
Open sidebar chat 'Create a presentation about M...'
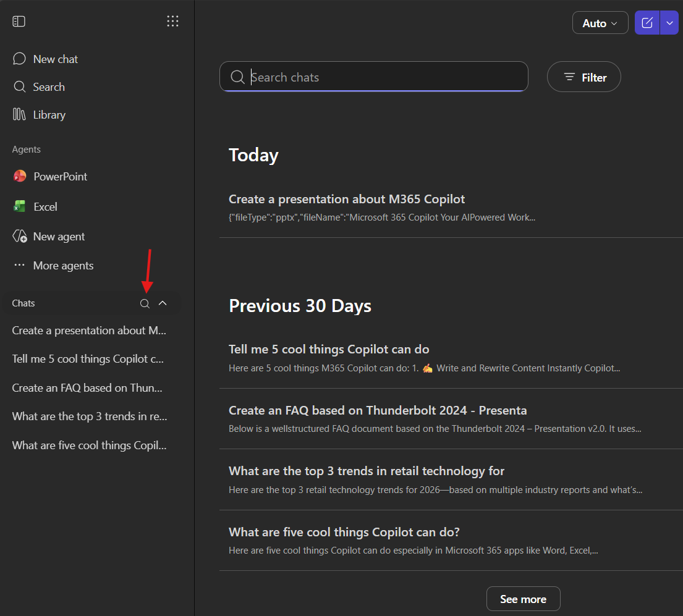click(89, 331)
